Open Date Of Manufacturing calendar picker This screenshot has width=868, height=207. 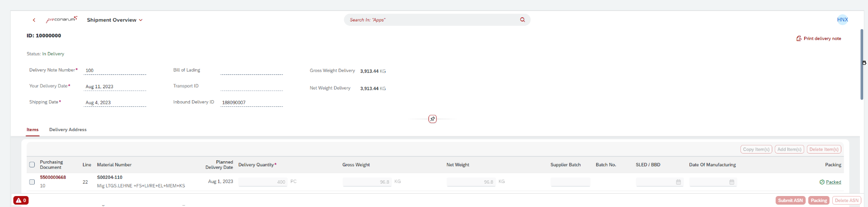coord(732,182)
